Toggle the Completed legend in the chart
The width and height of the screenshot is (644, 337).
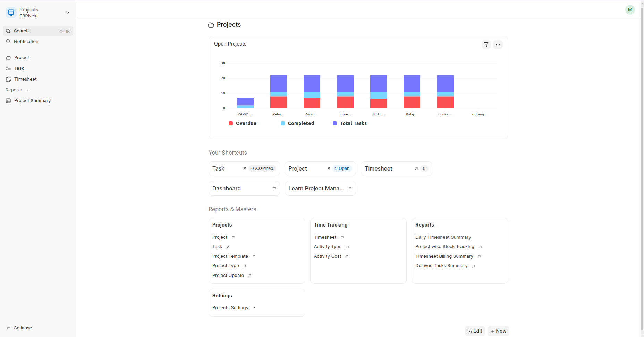click(x=297, y=123)
